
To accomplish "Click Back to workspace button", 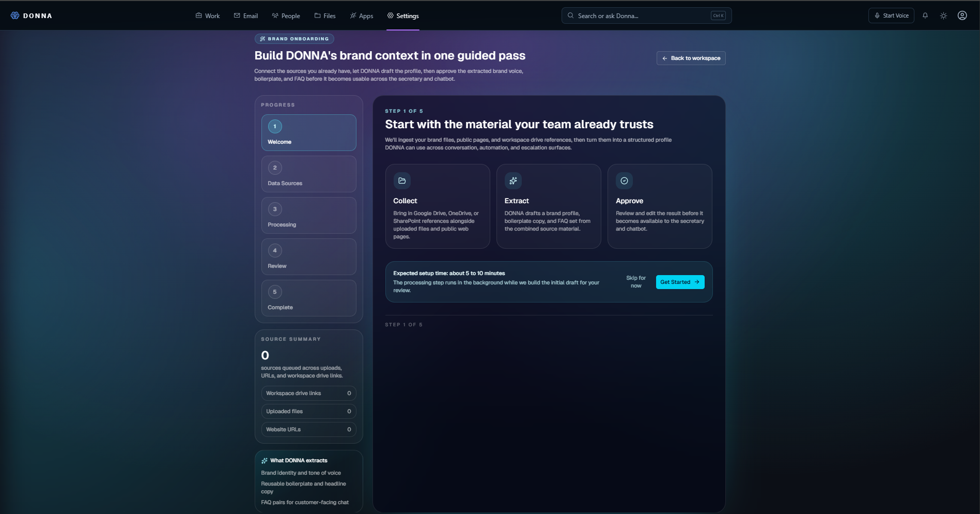I will (x=691, y=58).
